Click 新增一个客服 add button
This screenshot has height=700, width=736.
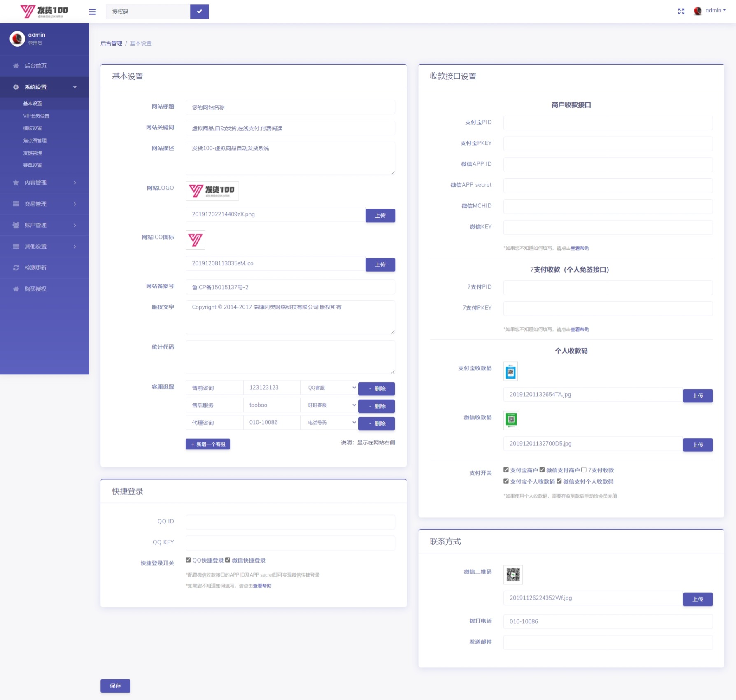tap(208, 444)
